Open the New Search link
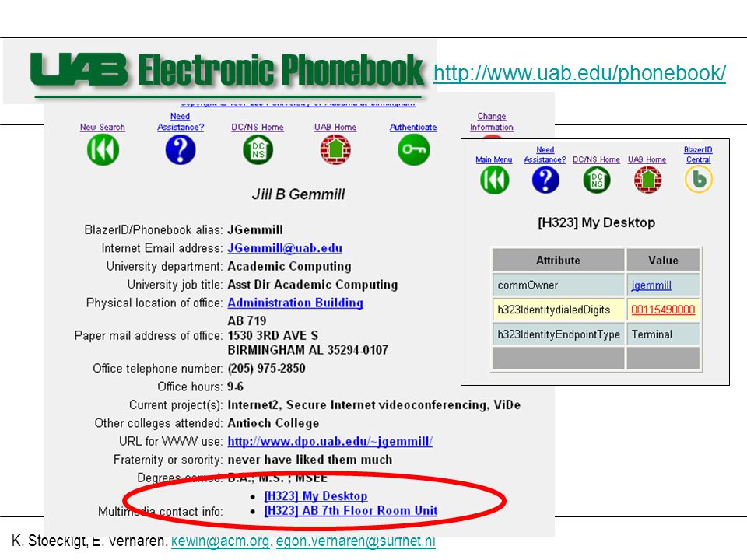This screenshot has width=747, height=560. [103, 127]
